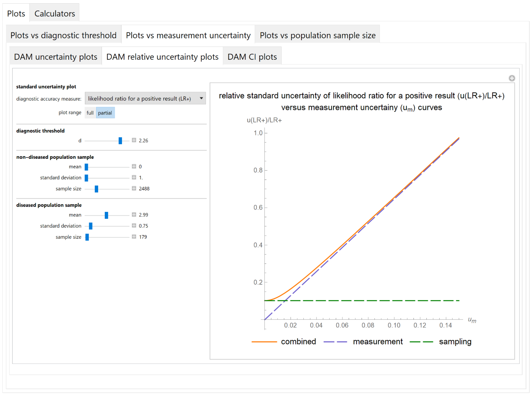Expand non-diseased standard deviation slider controls
Image resolution: width=532 pixels, height=396 pixels.
(x=134, y=177)
